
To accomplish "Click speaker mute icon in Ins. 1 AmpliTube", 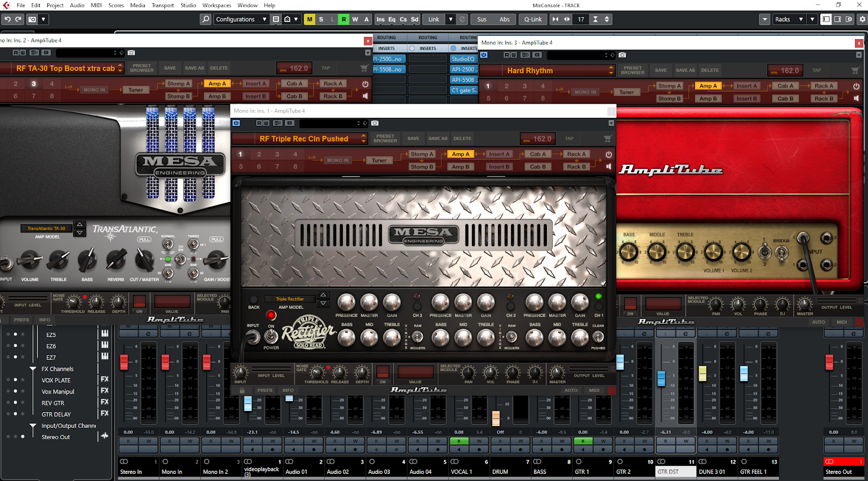I will [609, 167].
